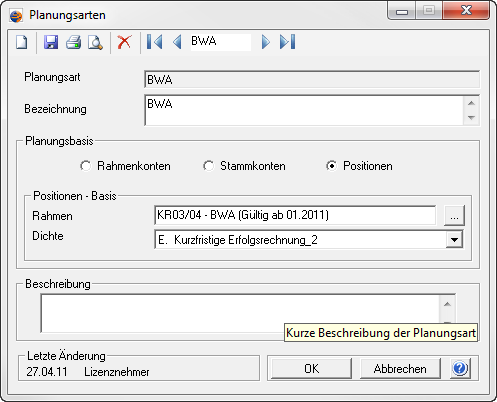
Task: Save the current Planungsart
Action: 51,42
